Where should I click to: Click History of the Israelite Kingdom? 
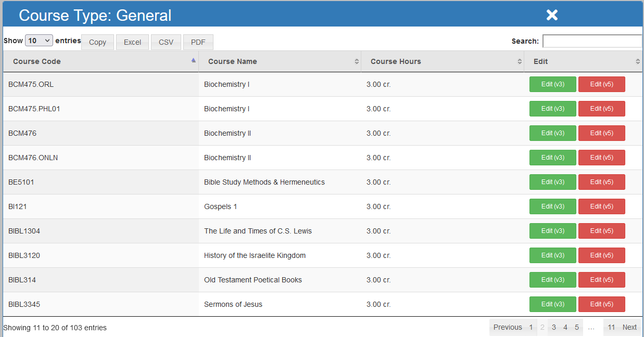pyautogui.click(x=255, y=255)
